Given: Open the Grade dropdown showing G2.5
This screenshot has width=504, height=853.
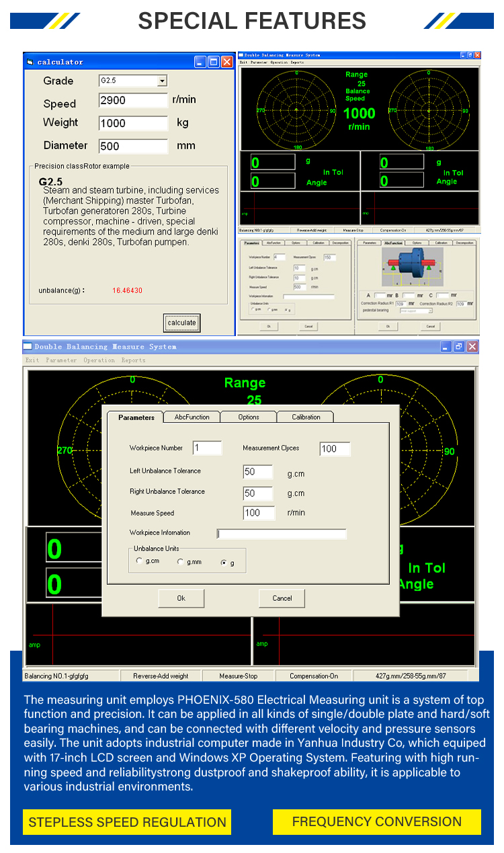Looking at the screenshot, I should [x=162, y=81].
